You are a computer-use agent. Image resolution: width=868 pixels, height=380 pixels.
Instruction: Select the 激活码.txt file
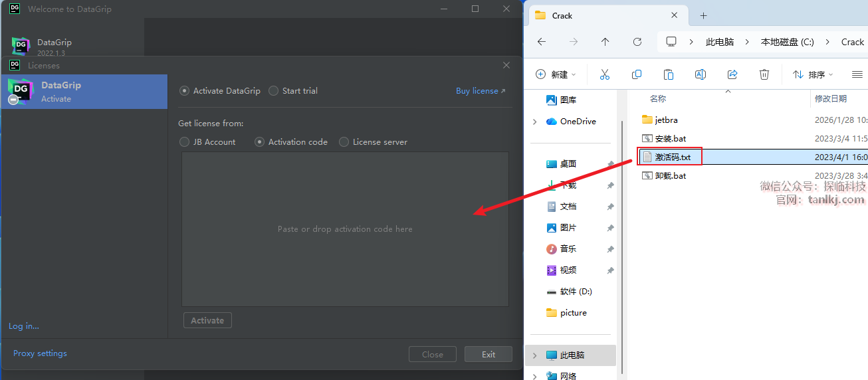click(x=673, y=157)
